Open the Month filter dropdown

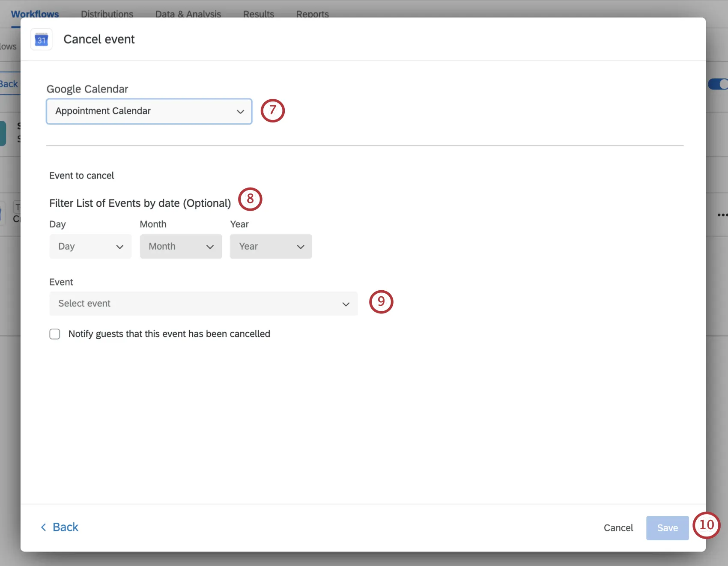pyautogui.click(x=181, y=246)
